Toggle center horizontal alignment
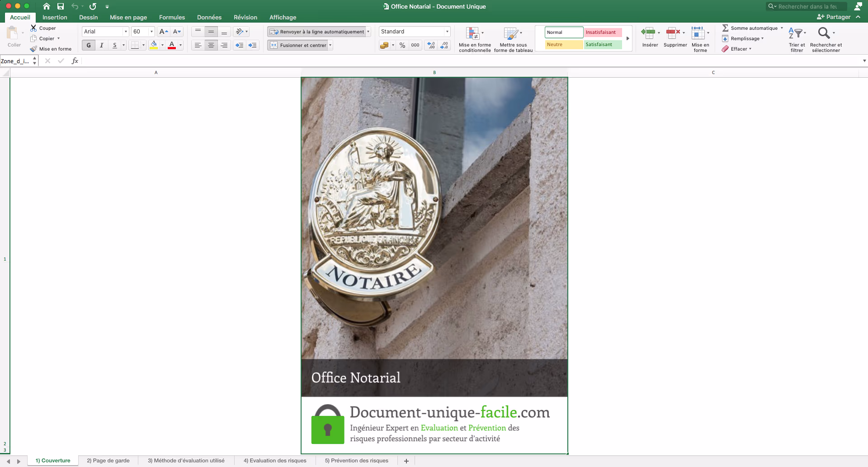The height and width of the screenshot is (467, 868). click(211, 45)
